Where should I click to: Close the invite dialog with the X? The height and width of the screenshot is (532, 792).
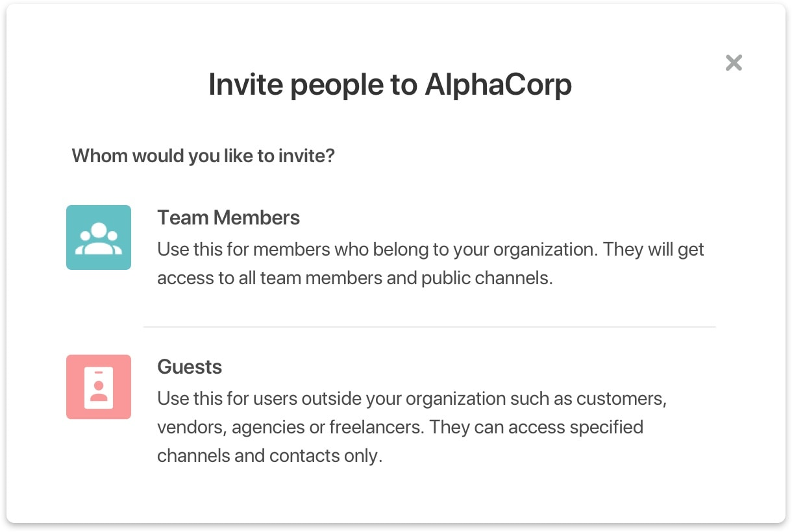click(734, 63)
